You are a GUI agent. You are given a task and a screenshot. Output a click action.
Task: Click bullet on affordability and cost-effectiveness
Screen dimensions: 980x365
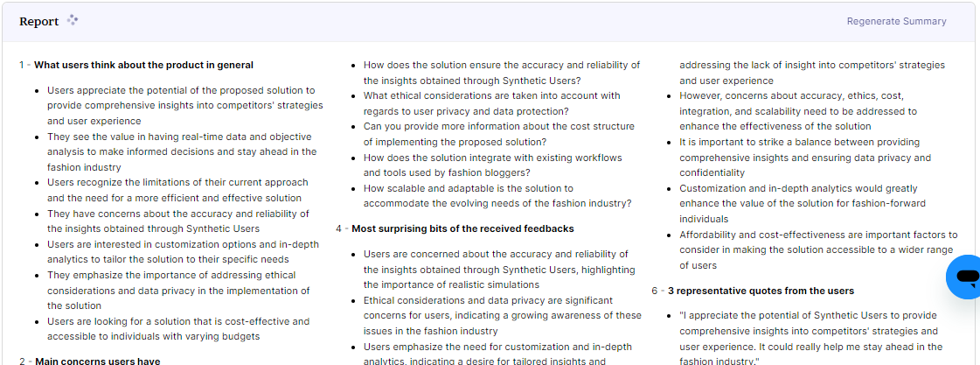pos(818,249)
